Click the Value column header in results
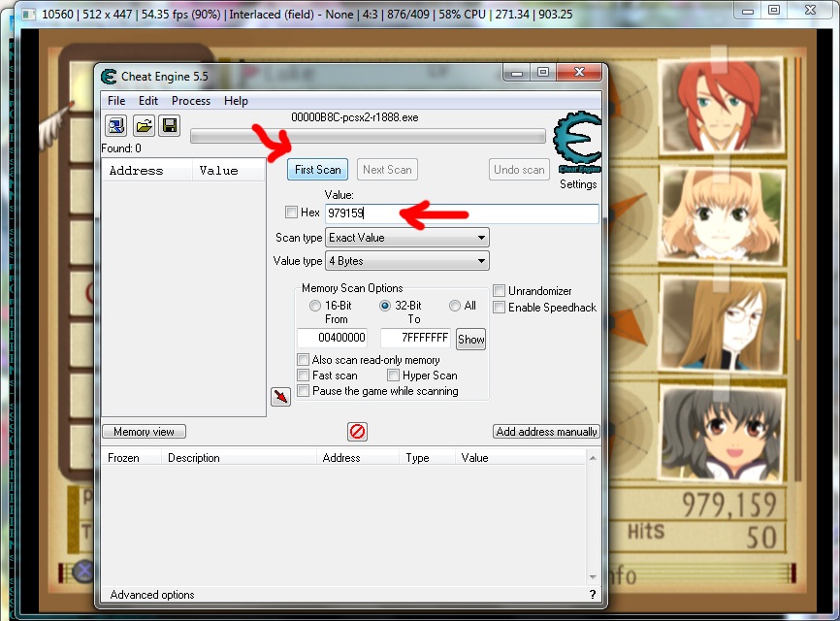This screenshot has height=621, width=840. (228, 171)
